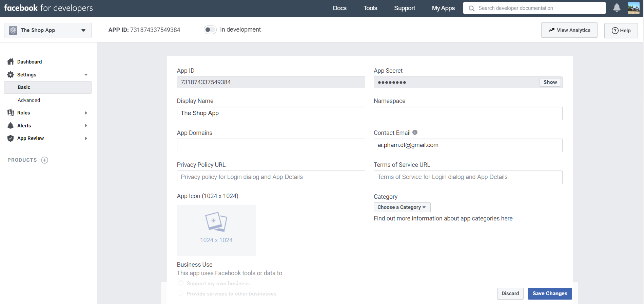Select Support my own business option
This screenshot has width=644, height=304.
pyautogui.click(x=181, y=283)
